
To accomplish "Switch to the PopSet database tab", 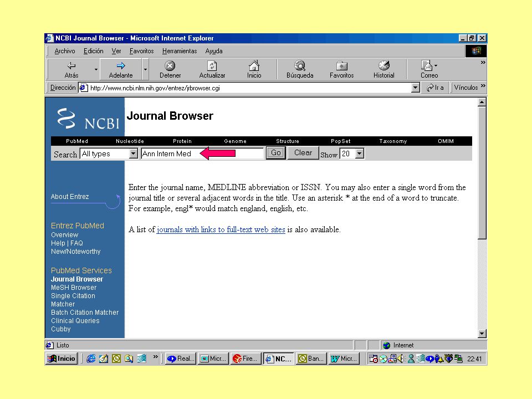I will pos(341,141).
